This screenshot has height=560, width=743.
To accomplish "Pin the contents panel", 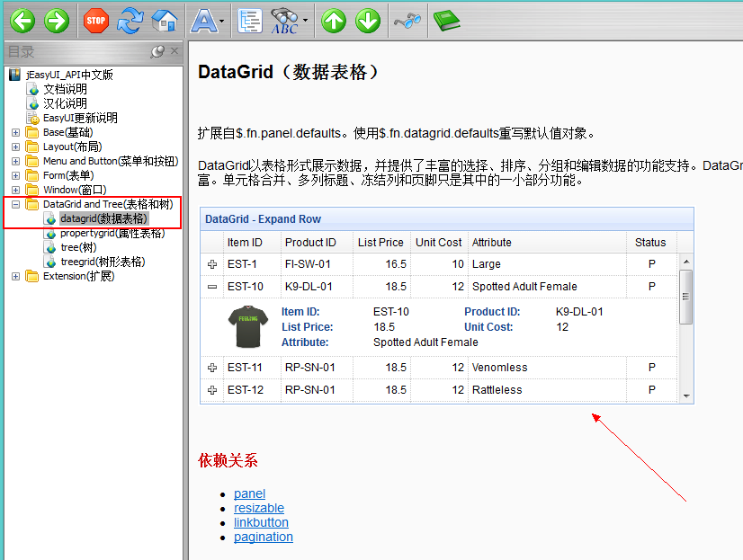I will click(157, 51).
